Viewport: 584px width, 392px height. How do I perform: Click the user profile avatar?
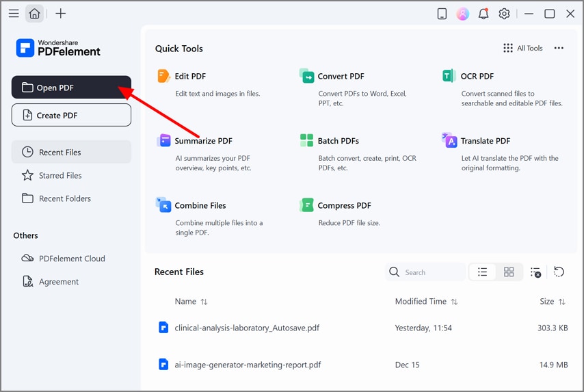[463, 14]
